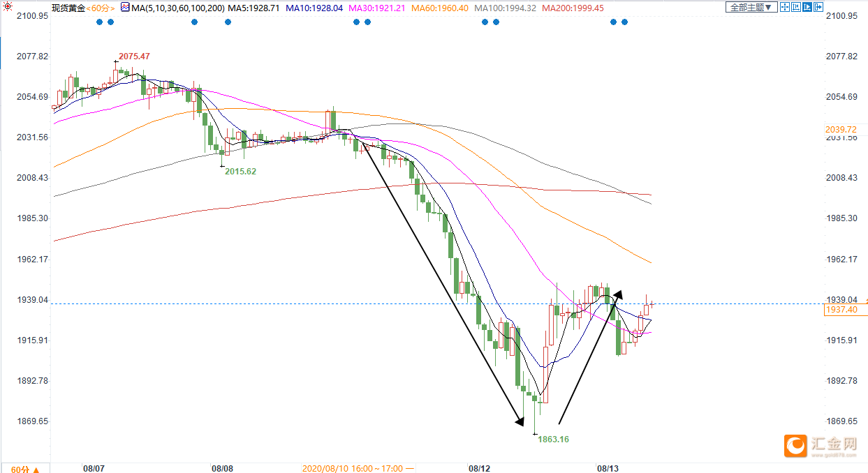The height and width of the screenshot is (473, 868).
Task: Select the MA200:1999.45 legend label
Action: [575, 8]
